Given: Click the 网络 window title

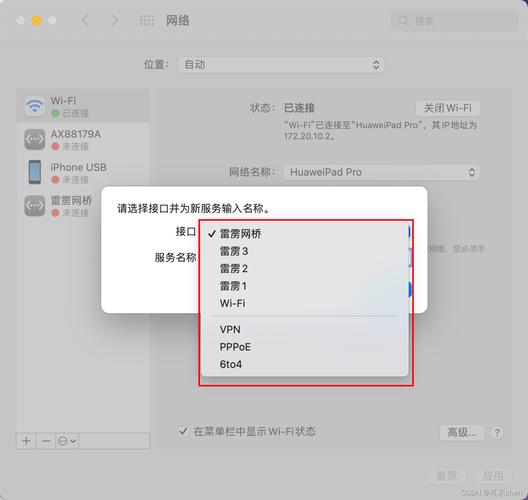Looking at the screenshot, I should (x=177, y=21).
